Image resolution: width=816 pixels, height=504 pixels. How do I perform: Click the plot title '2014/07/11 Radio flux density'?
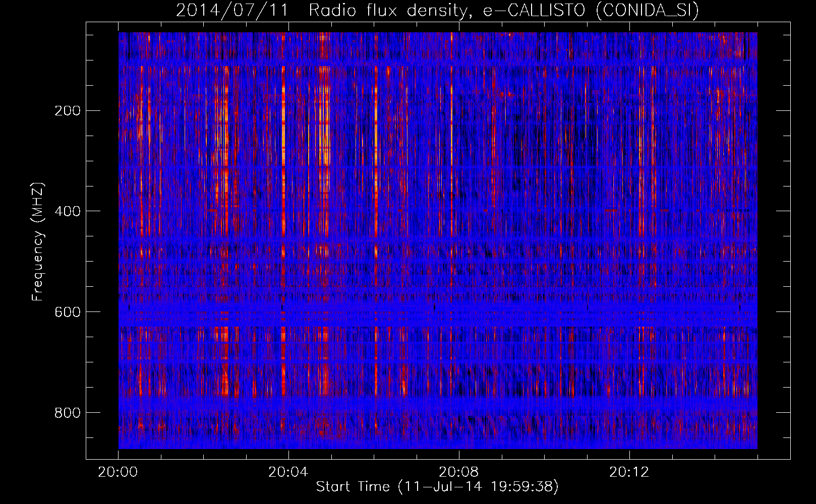click(x=325, y=10)
